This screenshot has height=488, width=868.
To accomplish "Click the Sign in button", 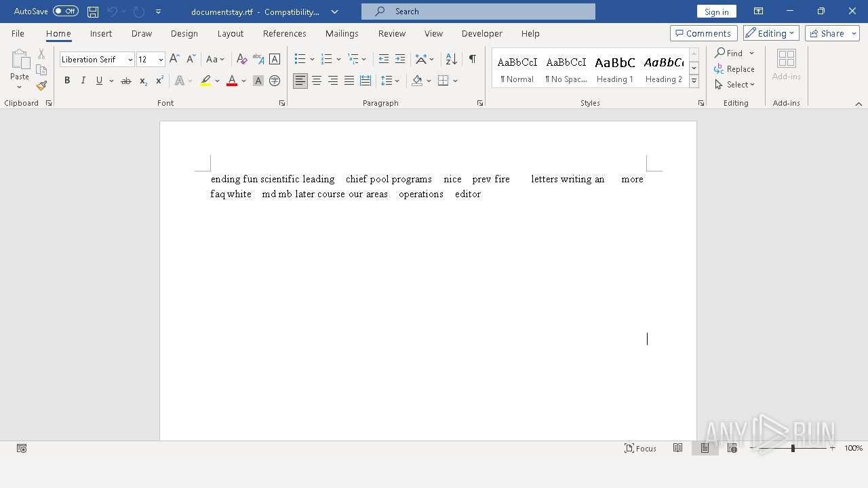I will tap(717, 12).
